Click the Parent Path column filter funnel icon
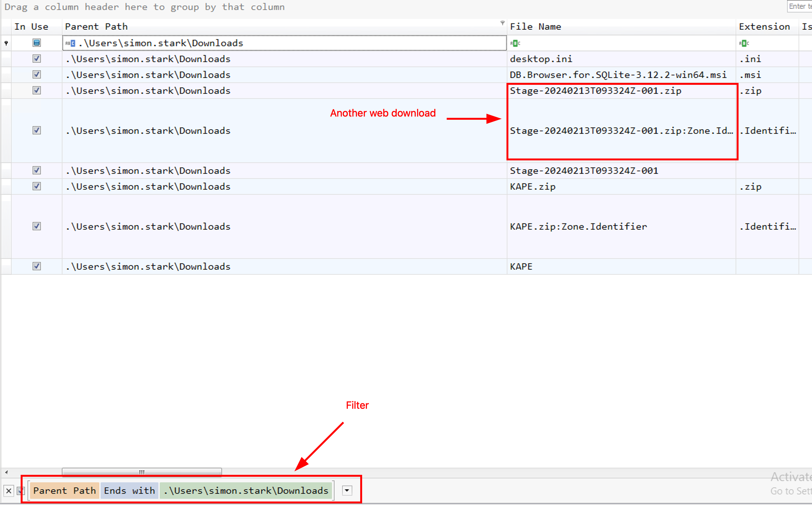Viewport: 812px width, 505px height. coord(502,23)
